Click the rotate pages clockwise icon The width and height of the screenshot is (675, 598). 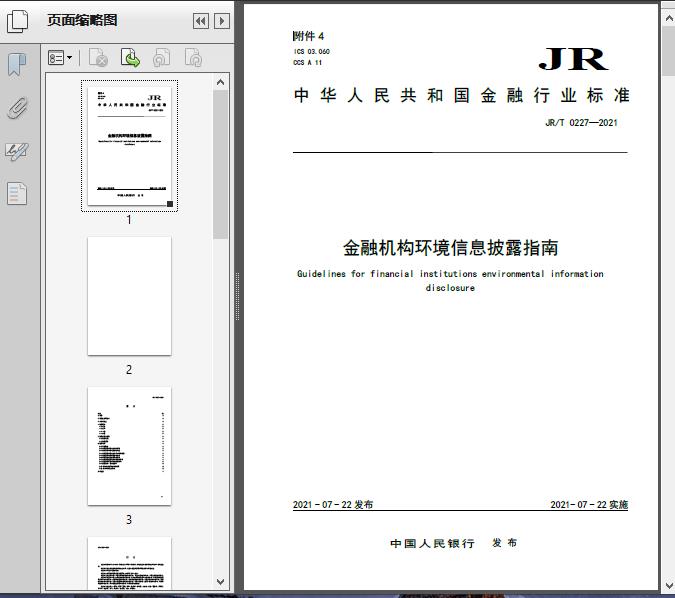(x=193, y=58)
